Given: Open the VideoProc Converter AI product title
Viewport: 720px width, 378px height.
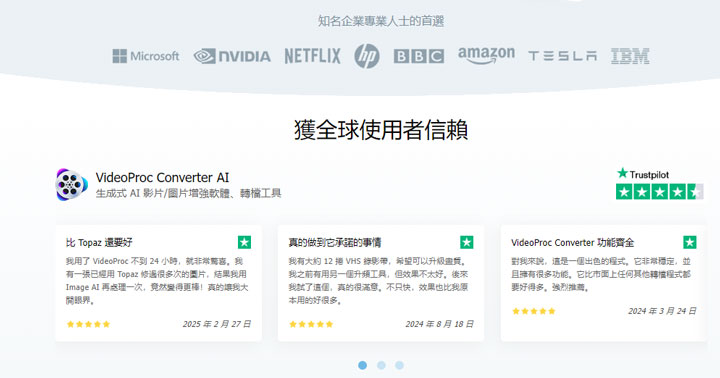Looking at the screenshot, I should 162,177.
